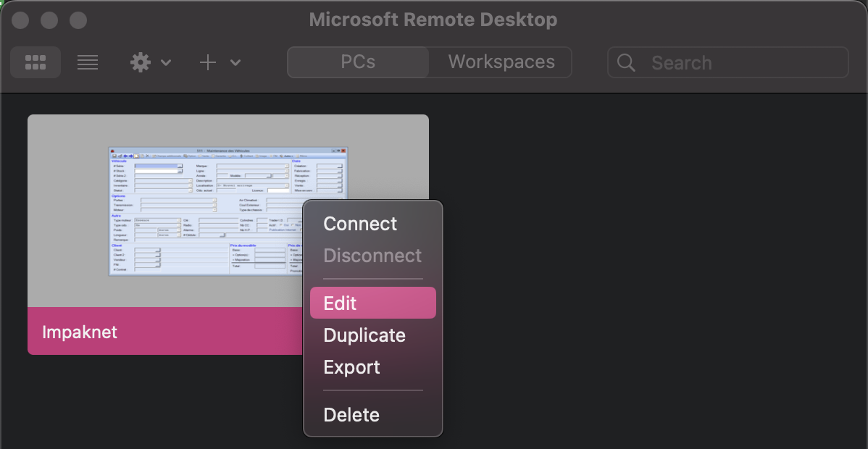Viewport: 868px width, 449px height.
Task: Click the Impaknet label bar
Action: point(165,331)
